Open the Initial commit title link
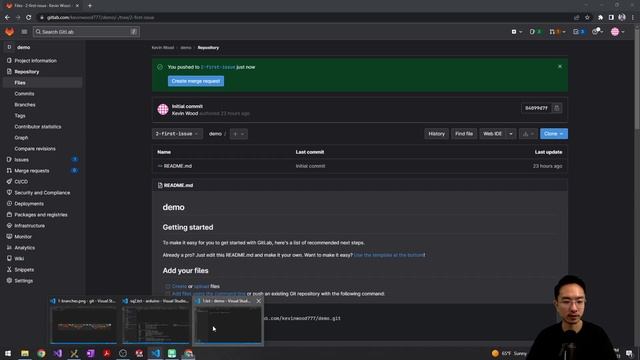Screen dimensions: 640x360 187,106
